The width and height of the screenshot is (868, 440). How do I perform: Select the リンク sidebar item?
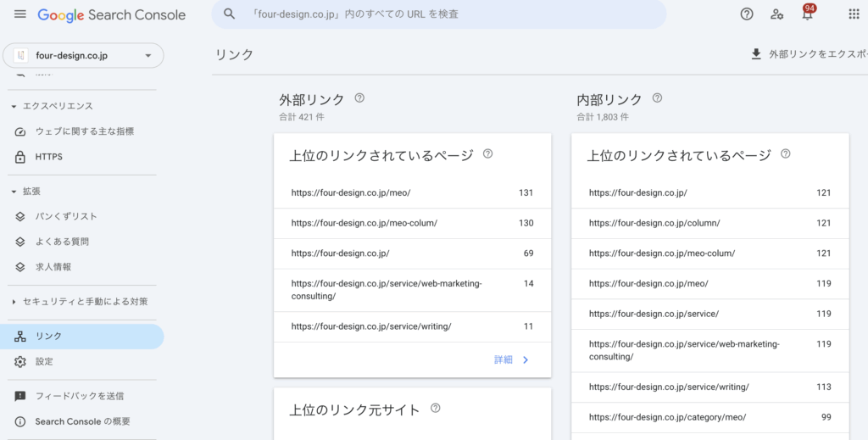point(82,336)
